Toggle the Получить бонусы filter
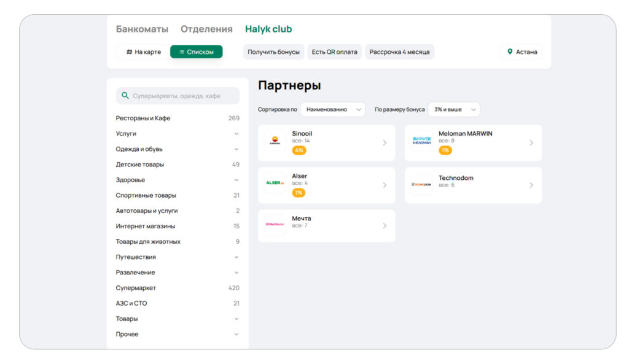 273,52
